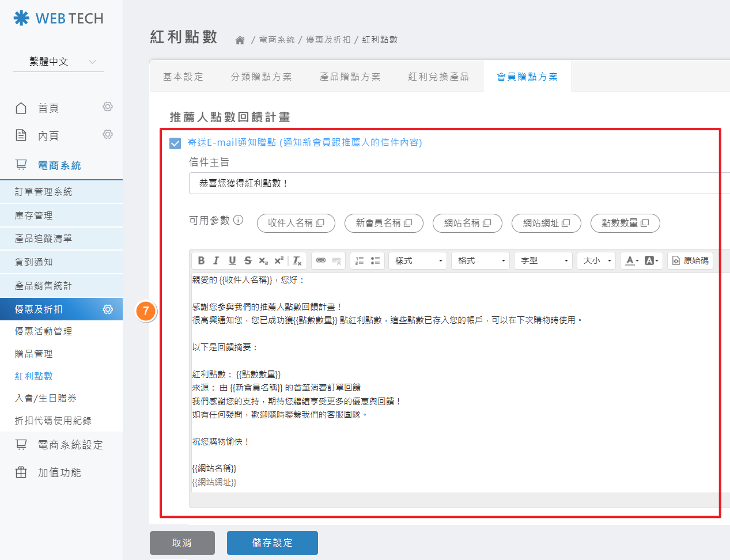This screenshot has width=730, height=560.
Task: Click the underline formatting icon
Action: point(232,260)
